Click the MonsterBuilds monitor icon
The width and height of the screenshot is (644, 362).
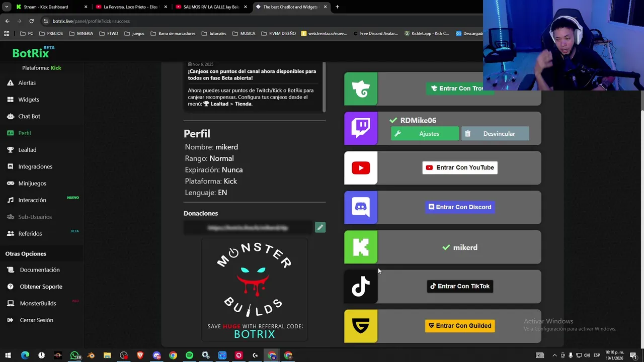point(10,303)
